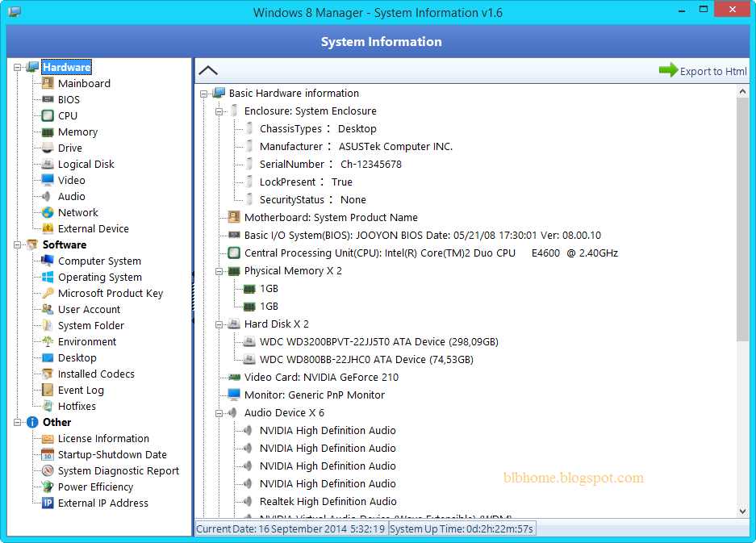The width and height of the screenshot is (756, 543).
Task: Click the License Information icon
Action: click(x=48, y=438)
